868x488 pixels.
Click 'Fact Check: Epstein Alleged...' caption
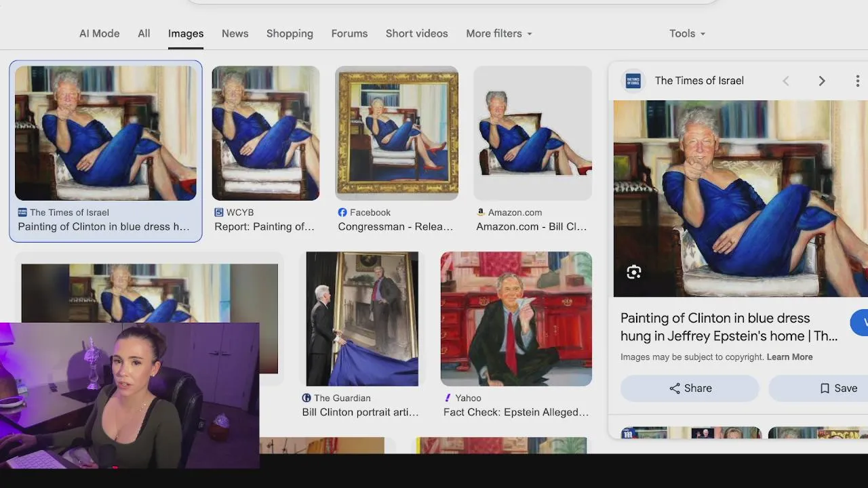(x=516, y=412)
